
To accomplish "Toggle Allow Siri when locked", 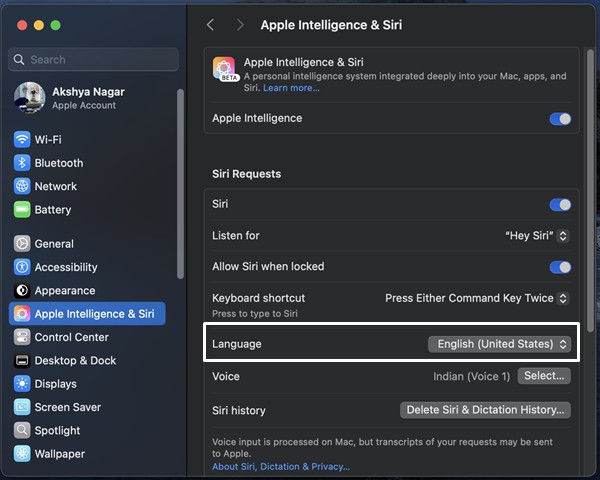I will coord(560,267).
